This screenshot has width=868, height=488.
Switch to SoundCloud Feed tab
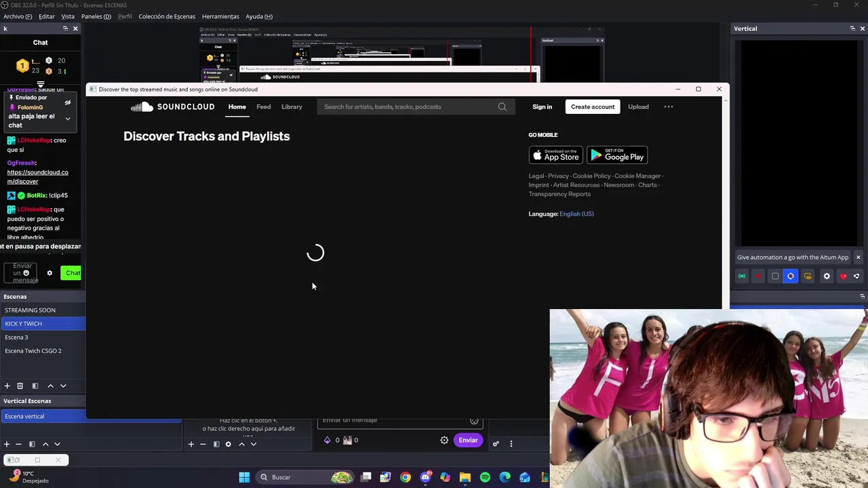tap(264, 106)
